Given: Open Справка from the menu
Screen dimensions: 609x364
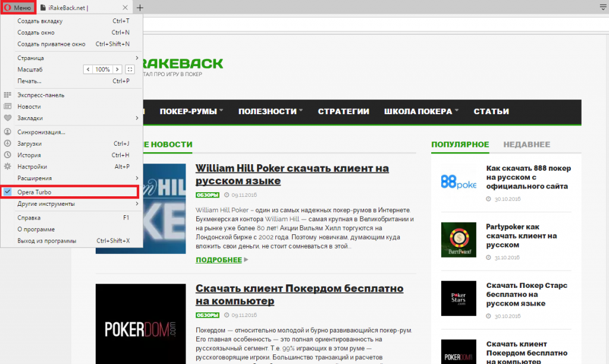Looking at the screenshot, I should 72,218.
